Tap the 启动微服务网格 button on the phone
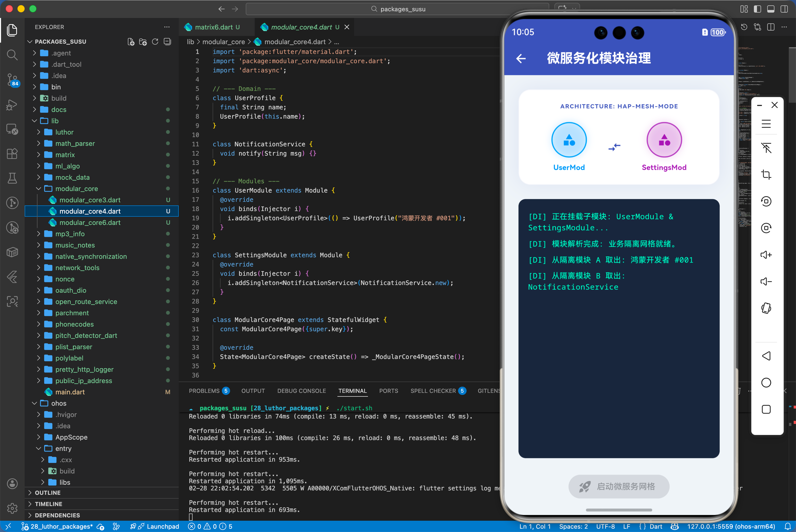796x532 pixels. click(x=619, y=486)
